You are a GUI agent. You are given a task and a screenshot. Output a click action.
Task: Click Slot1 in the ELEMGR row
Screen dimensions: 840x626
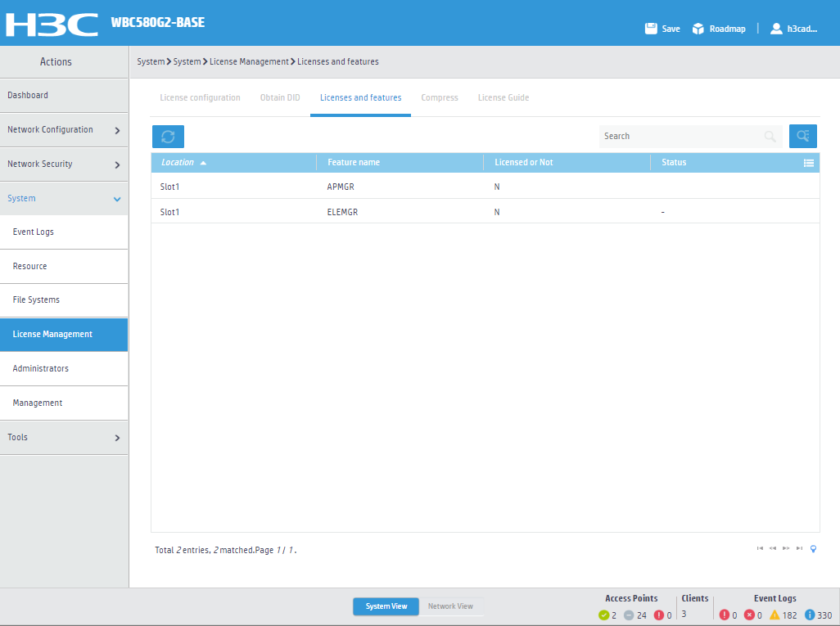tap(169, 212)
